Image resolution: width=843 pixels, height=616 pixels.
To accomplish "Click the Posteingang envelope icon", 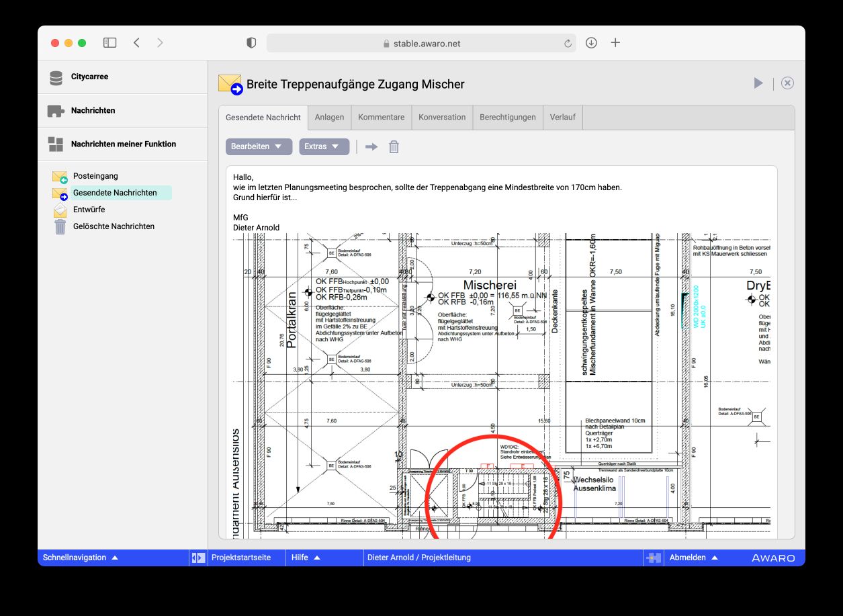I will [x=60, y=177].
